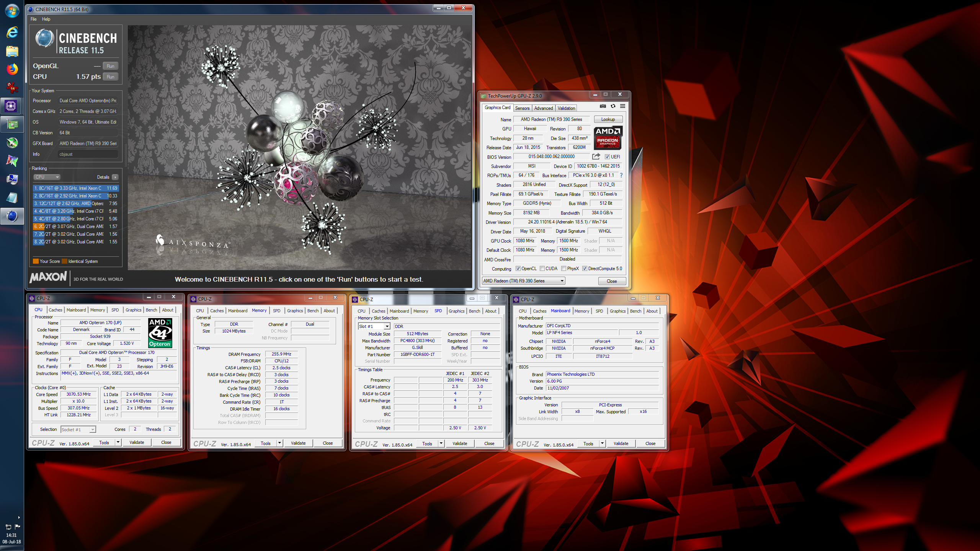Viewport: 980px width, 551px height.
Task: Open Bench tab in CPU-Z Memory window
Action: coord(313,311)
